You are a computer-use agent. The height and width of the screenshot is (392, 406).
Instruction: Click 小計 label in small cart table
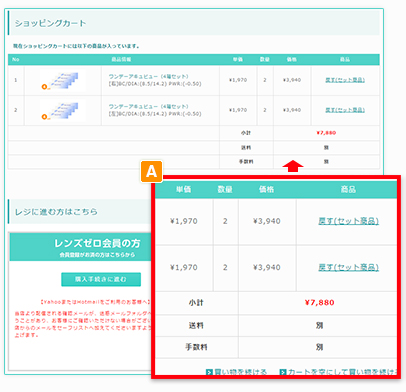coord(246,133)
